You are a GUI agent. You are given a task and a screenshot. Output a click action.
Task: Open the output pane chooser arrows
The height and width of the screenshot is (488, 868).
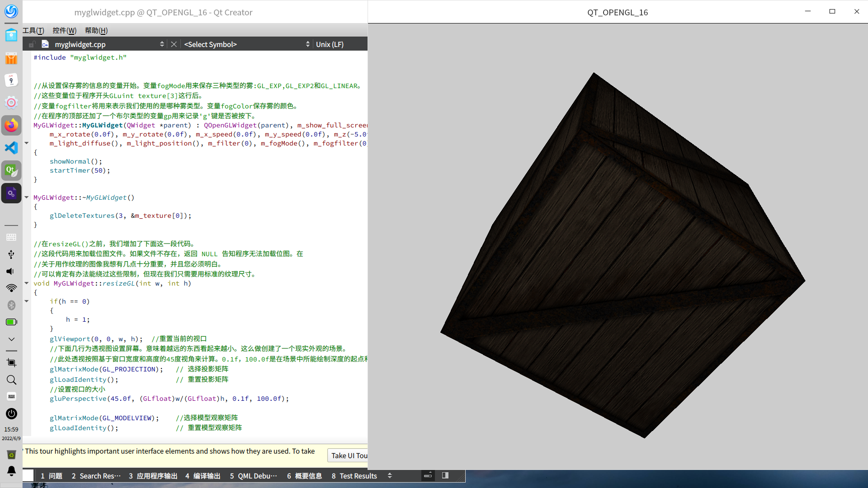pos(390,476)
